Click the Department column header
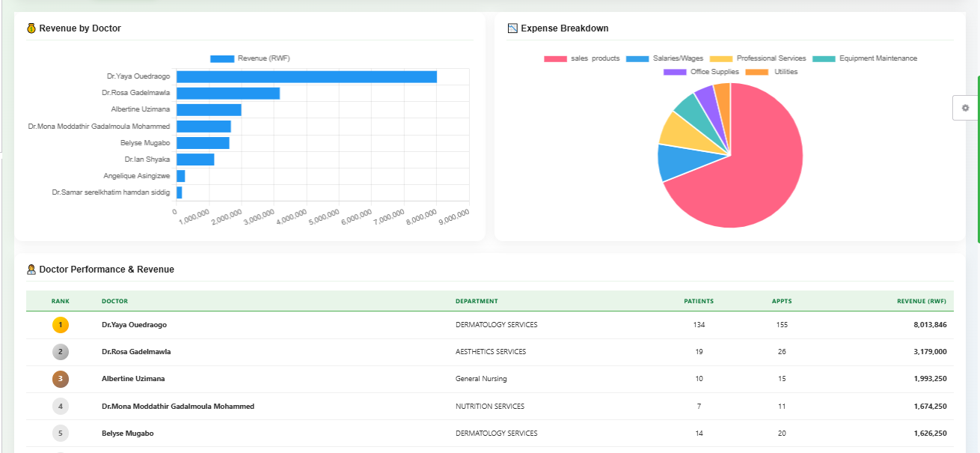The height and width of the screenshot is (453, 980). pos(477,301)
